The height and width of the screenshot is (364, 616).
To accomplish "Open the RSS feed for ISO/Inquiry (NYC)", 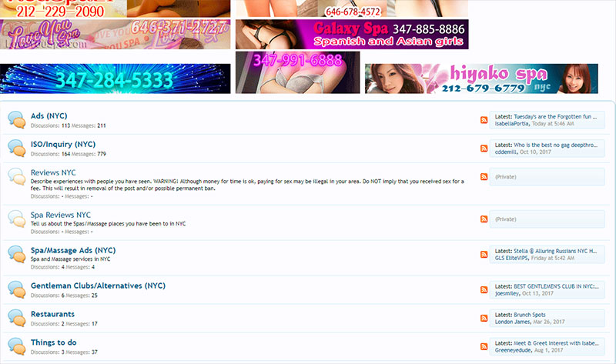I will click(484, 148).
